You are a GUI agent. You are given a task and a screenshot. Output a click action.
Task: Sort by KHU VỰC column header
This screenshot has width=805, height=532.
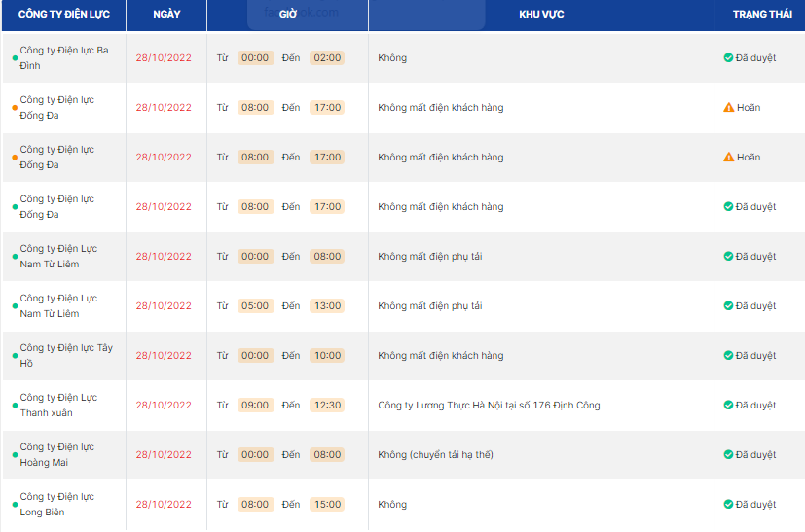[x=541, y=15]
